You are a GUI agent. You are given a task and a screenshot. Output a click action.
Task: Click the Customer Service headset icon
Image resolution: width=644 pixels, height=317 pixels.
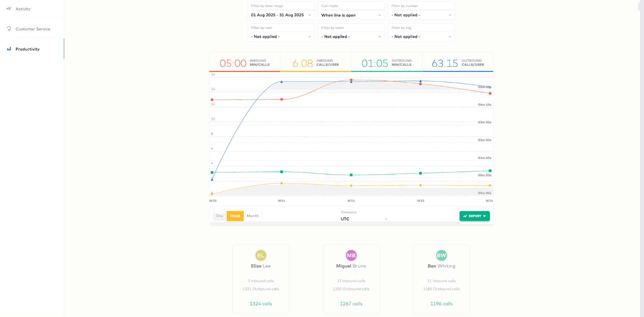pyautogui.click(x=9, y=29)
